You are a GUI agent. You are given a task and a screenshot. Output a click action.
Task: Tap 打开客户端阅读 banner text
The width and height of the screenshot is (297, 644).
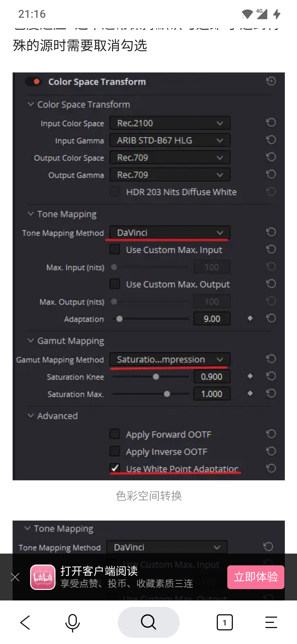[x=99, y=571]
